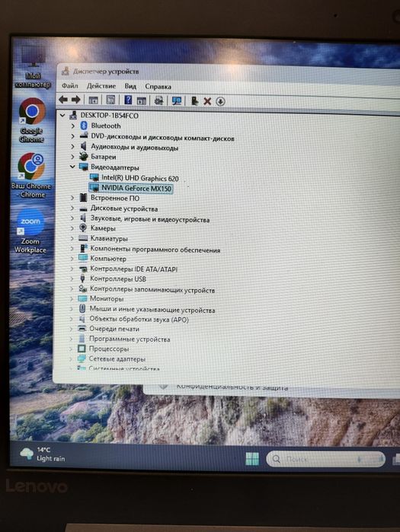Expand Звуковые, игровые и видеоустройства

click(72, 218)
